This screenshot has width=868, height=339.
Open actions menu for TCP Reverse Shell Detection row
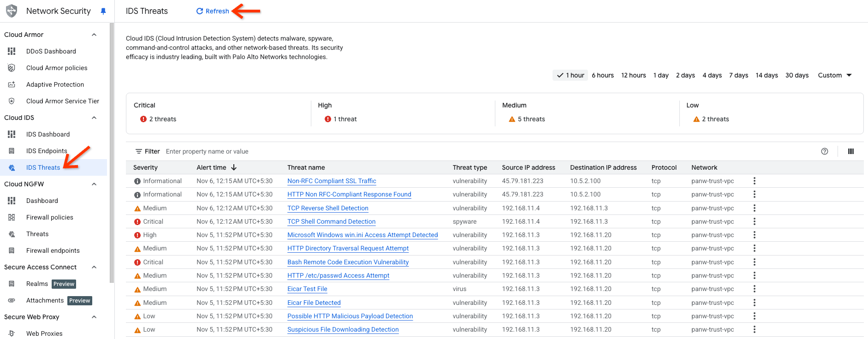[x=755, y=208]
